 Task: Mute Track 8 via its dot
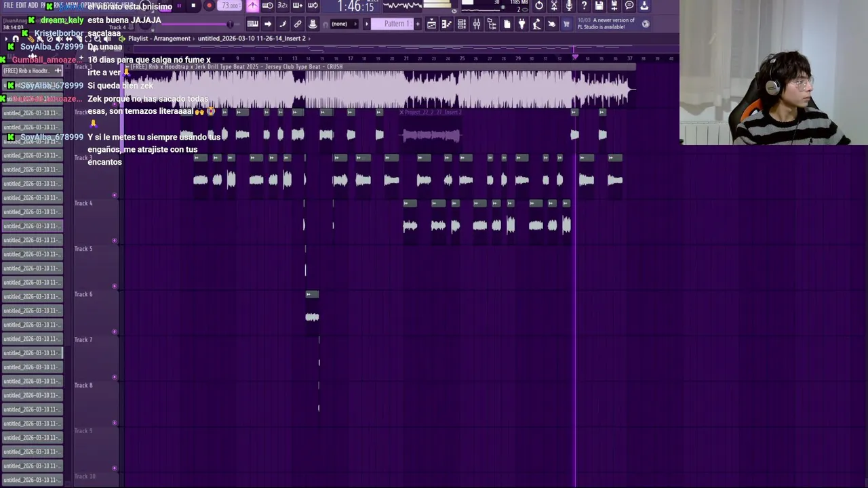(115, 422)
